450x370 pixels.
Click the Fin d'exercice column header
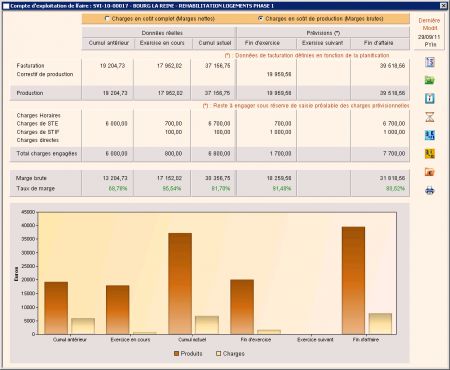click(262, 43)
